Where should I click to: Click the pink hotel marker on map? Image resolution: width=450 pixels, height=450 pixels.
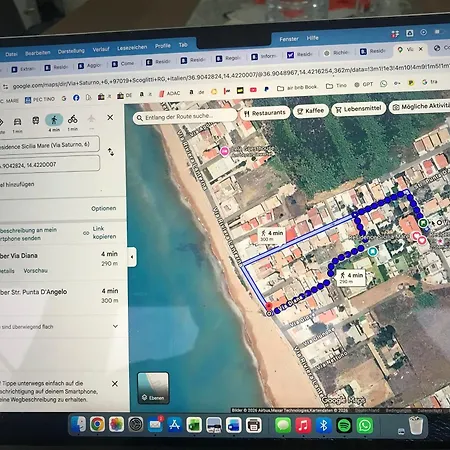(225, 151)
